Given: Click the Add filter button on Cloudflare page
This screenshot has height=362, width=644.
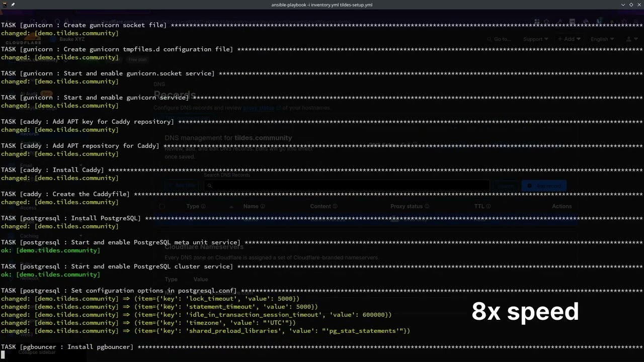Looking at the screenshot, I should (x=182, y=186).
